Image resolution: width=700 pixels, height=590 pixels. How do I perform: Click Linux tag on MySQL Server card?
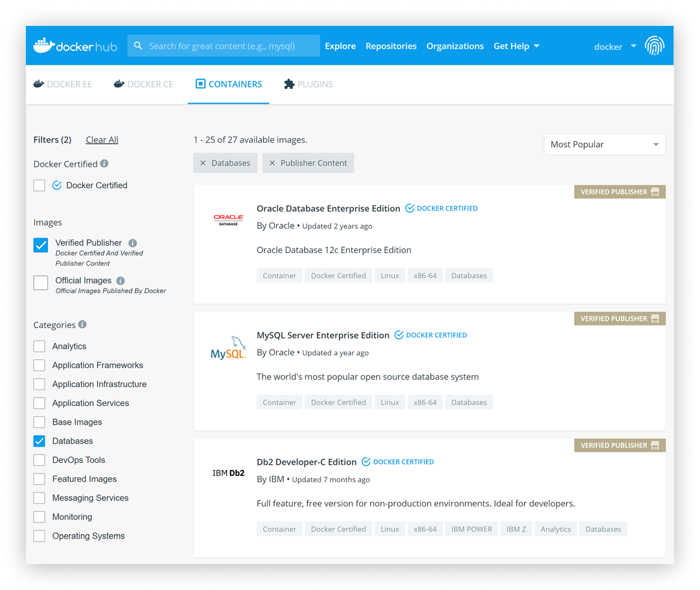point(390,403)
